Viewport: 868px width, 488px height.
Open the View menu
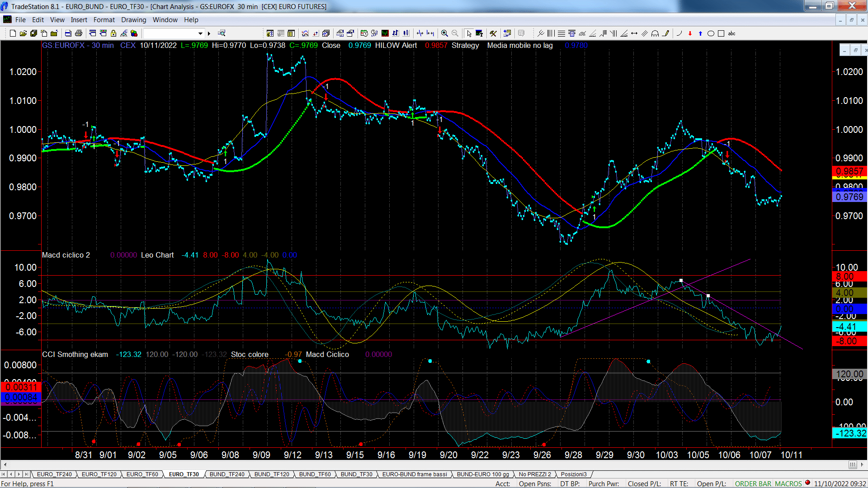(x=57, y=20)
